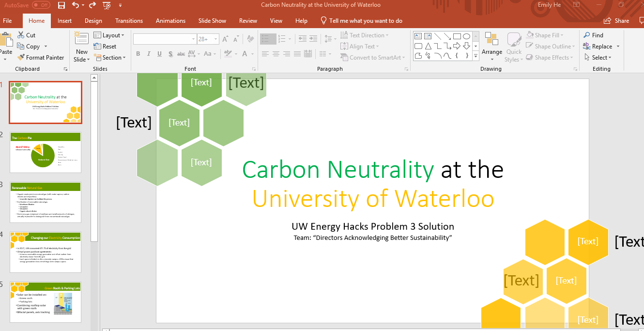Click the Reset slide icon

[97, 47]
